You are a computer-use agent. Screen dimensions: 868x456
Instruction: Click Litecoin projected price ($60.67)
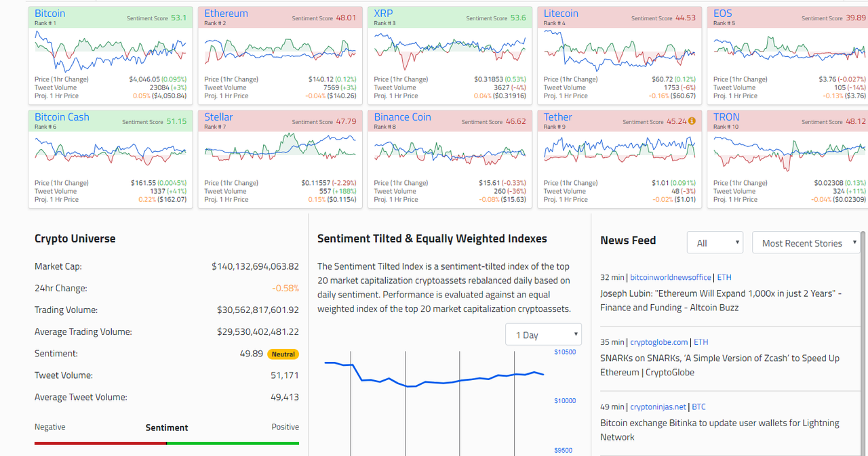[x=682, y=96]
